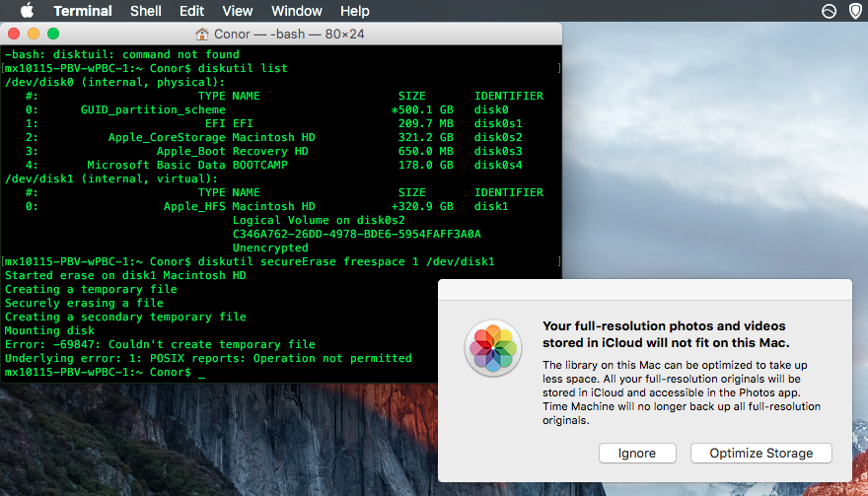Image resolution: width=868 pixels, height=496 pixels.
Task: Click the 'Unencrypted' status text
Action: [x=270, y=248]
